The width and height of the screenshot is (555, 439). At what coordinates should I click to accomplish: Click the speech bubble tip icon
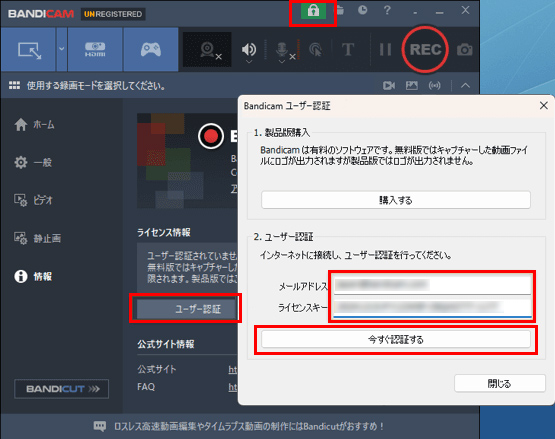(x=99, y=426)
